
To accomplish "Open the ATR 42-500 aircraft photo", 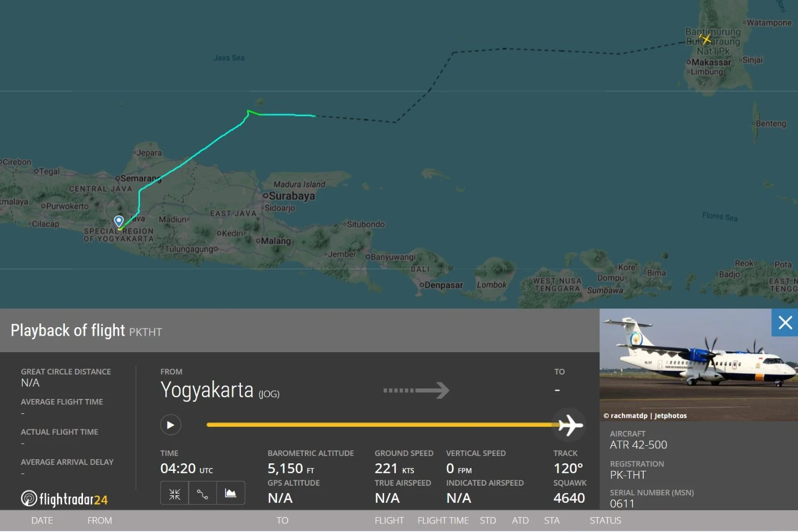I will pyautogui.click(x=692, y=362).
